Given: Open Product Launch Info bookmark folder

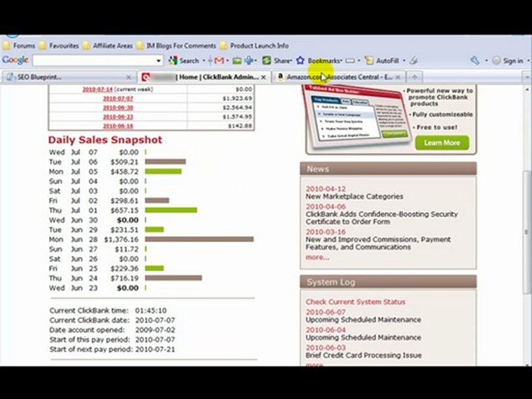Looking at the screenshot, I should tap(254, 45).
